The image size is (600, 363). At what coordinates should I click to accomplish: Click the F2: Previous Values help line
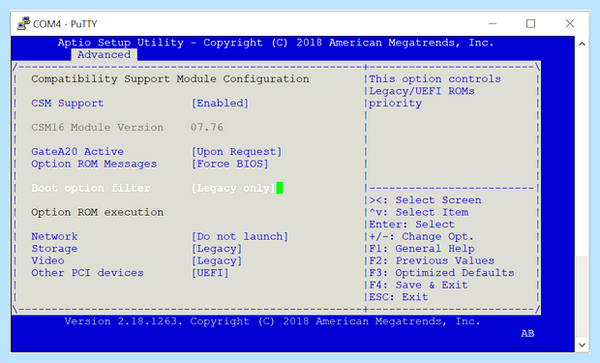point(432,261)
